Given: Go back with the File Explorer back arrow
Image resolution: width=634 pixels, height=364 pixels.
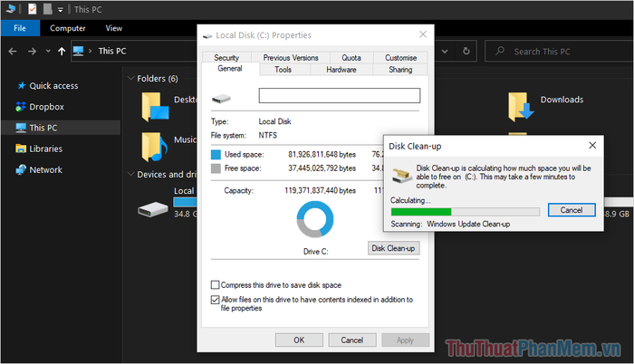Looking at the screenshot, I should (x=13, y=52).
